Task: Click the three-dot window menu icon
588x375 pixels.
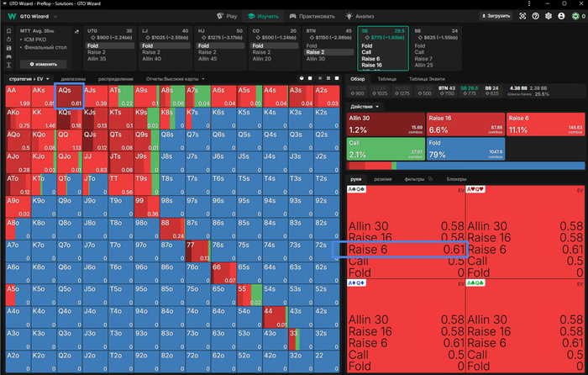Action: (x=529, y=3)
